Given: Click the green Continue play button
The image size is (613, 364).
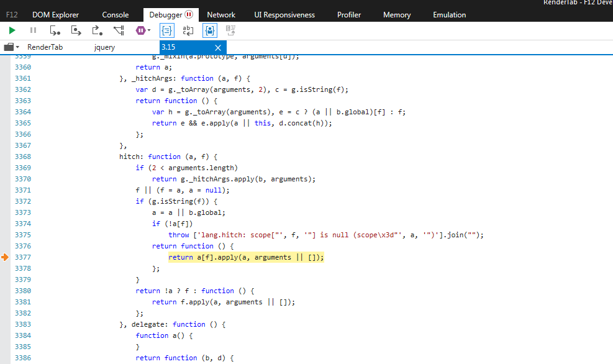Looking at the screenshot, I should 12,30.
